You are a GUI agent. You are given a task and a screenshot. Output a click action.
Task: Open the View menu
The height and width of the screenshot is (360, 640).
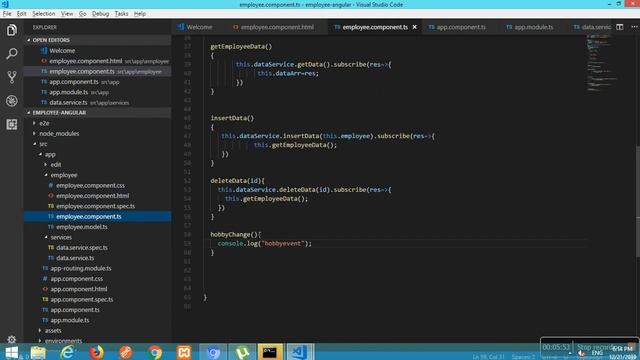(x=67, y=13)
